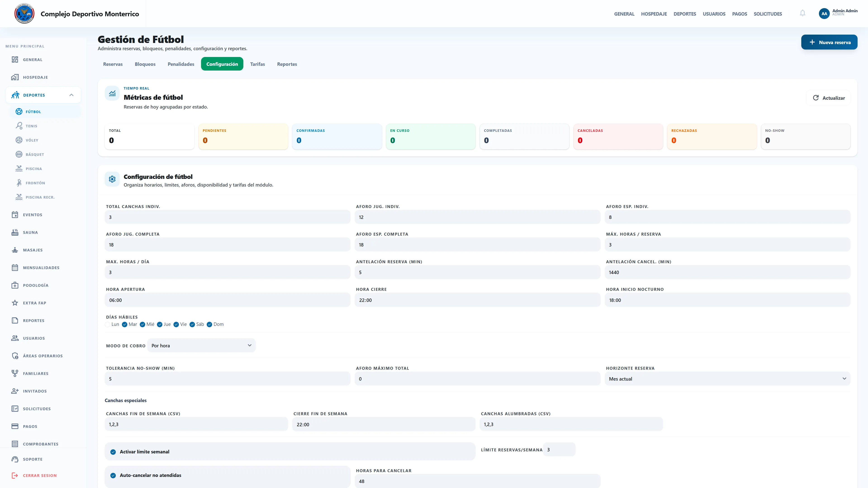Switch to the Bloqueos tab

145,64
